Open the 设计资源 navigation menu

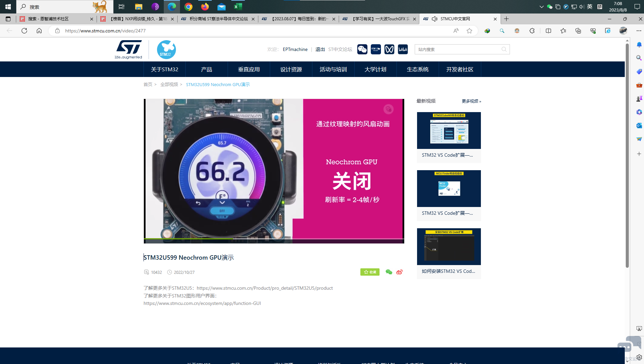click(291, 69)
